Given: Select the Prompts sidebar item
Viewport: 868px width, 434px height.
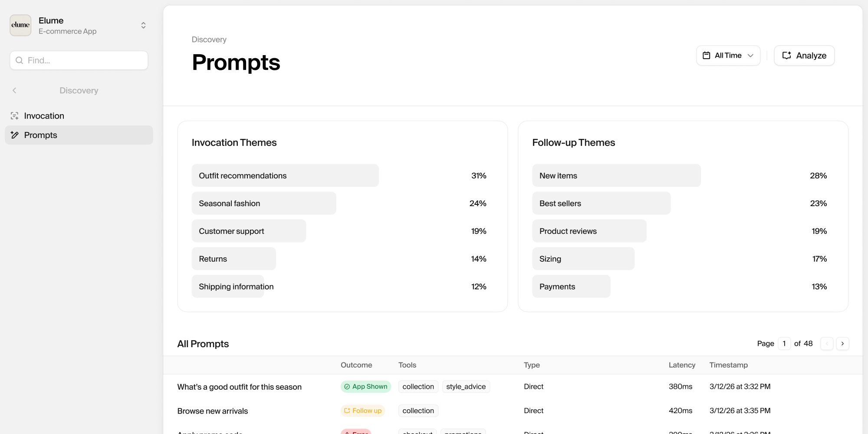Looking at the screenshot, I should click(40, 135).
